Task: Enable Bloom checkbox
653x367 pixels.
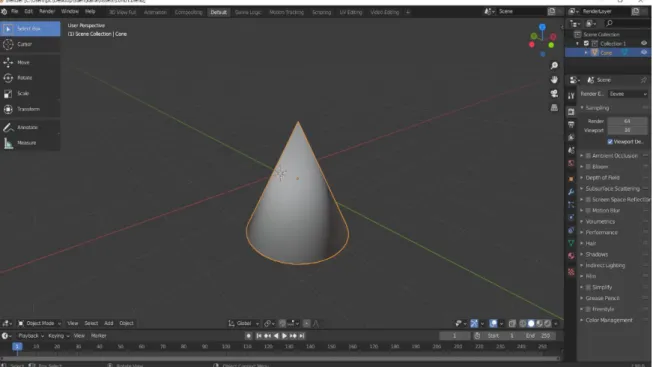Action: click(x=588, y=167)
